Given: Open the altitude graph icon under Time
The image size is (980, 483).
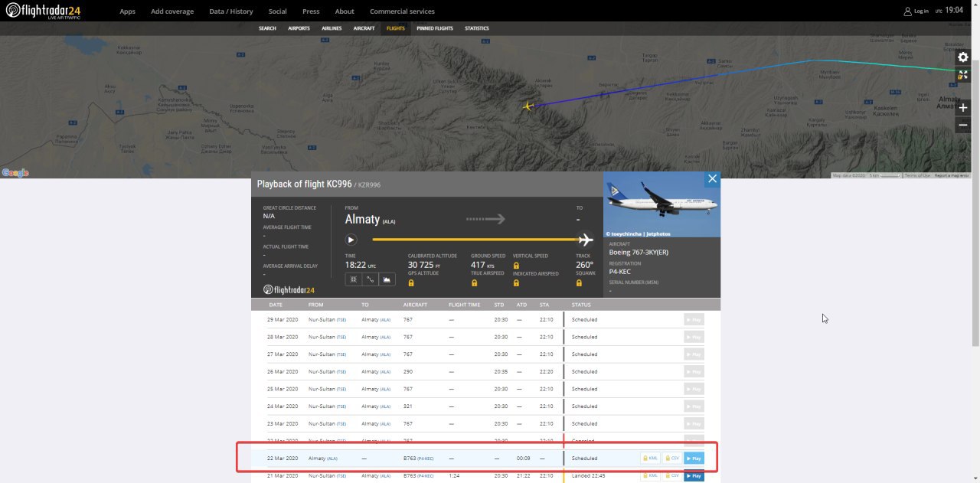Looking at the screenshot, I should [387, 279].
